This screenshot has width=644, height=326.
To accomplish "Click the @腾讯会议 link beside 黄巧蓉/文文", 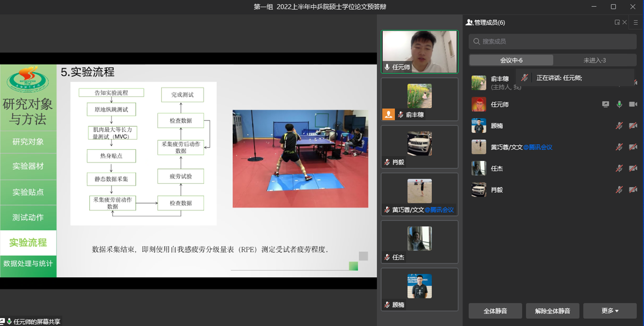I will (x=538, y=147).
